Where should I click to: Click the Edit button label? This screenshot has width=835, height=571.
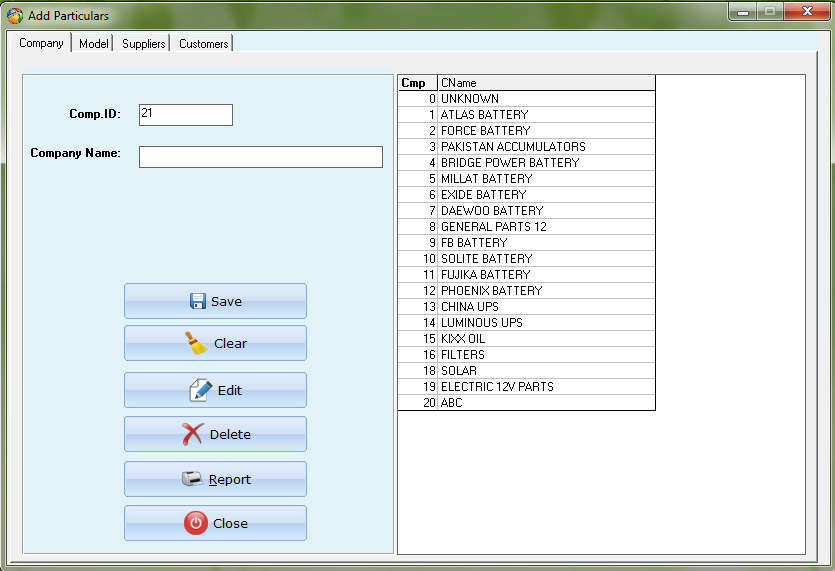coord(230,390)
